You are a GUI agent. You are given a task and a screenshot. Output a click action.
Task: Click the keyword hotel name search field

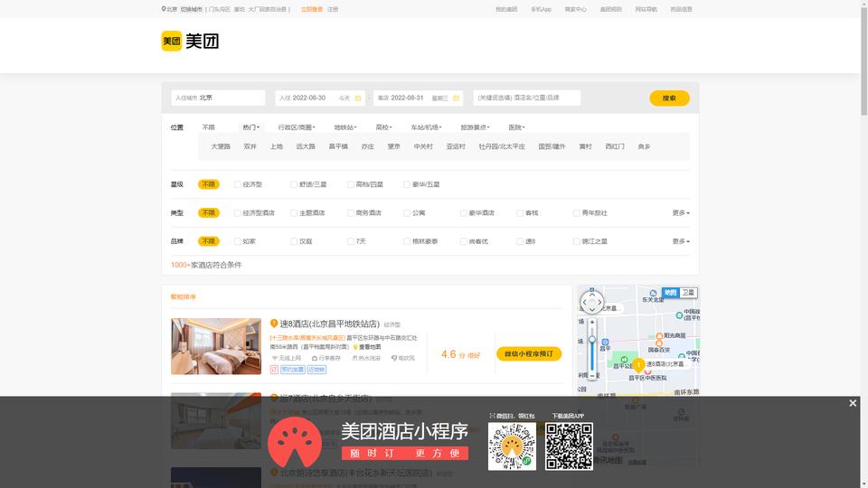click(x=527, y=98)
